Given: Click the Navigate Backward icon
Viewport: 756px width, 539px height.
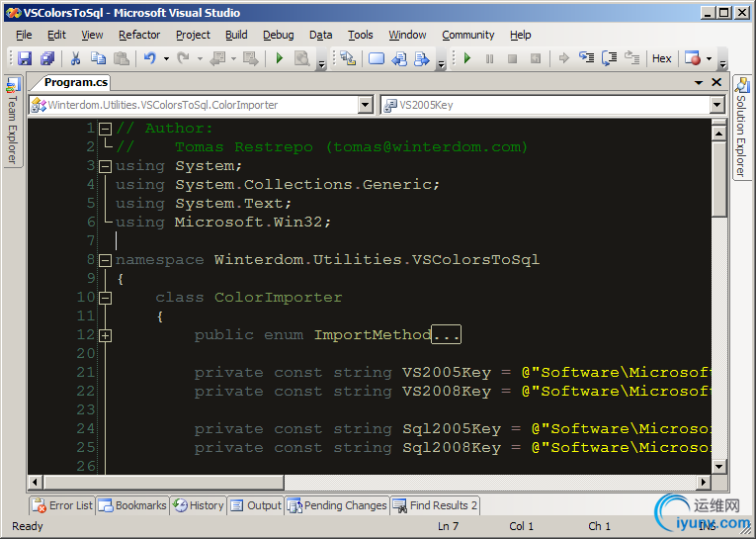Looking at the screenshot, I should pos(217,59).
